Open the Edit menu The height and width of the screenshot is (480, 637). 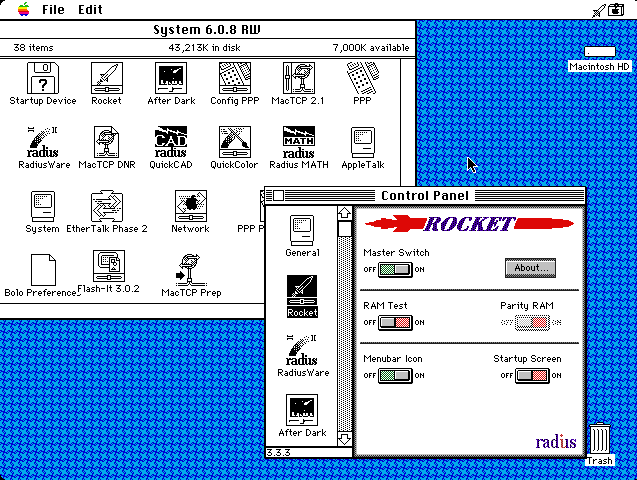pyautogui.click(x=90, y=9)
